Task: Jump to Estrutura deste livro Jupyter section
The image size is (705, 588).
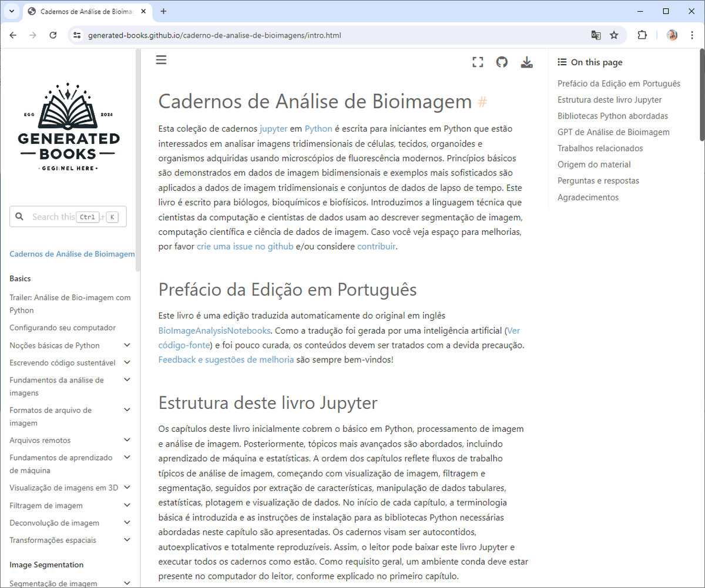Action: (610, 100)
